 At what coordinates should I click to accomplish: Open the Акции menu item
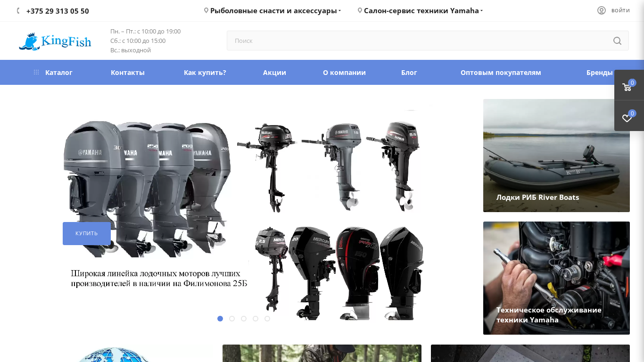[274, 73]
